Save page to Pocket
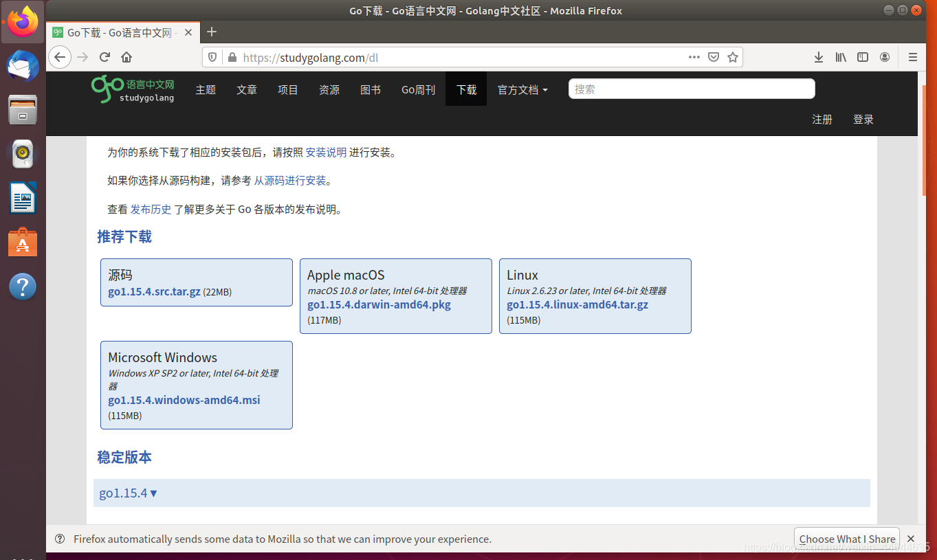This screenshot has height=560, width=937. click(714, 57)
